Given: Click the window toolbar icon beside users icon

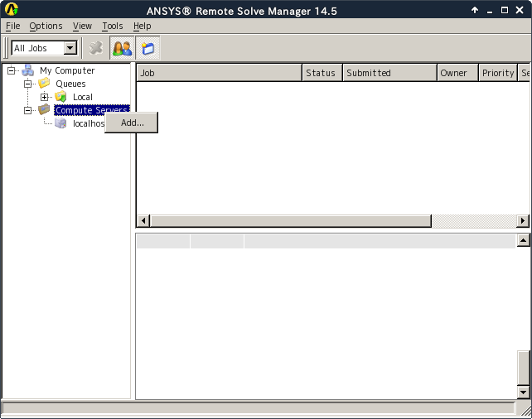Looking at the screenshot, I should click(x=148, y=48).
